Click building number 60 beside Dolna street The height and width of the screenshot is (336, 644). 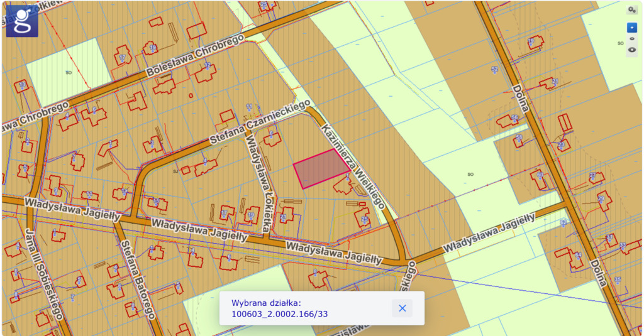point(540,175)
